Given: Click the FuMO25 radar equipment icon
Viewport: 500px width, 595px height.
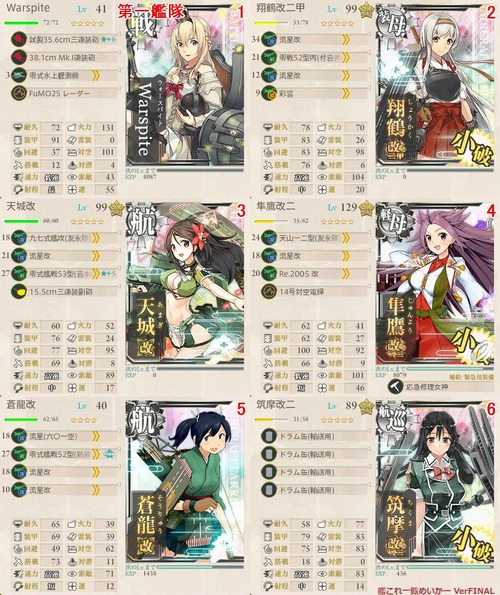Looking at the screenshot, I should (x=18, y=93).
